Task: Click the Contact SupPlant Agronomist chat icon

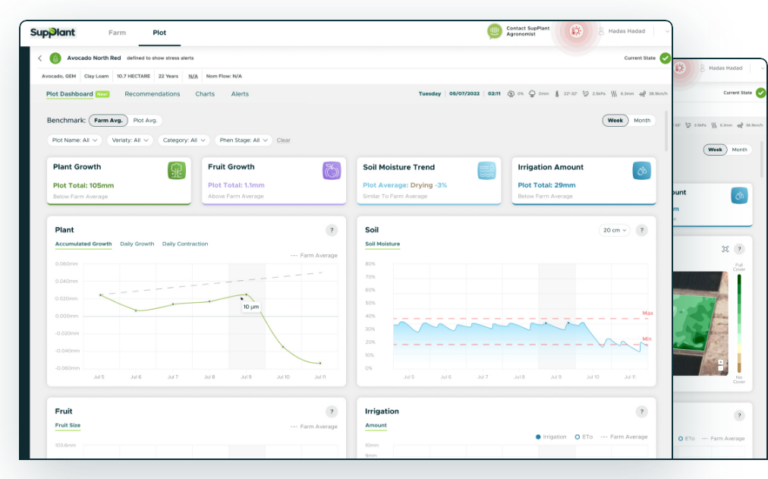Action: tap(494, 32)
